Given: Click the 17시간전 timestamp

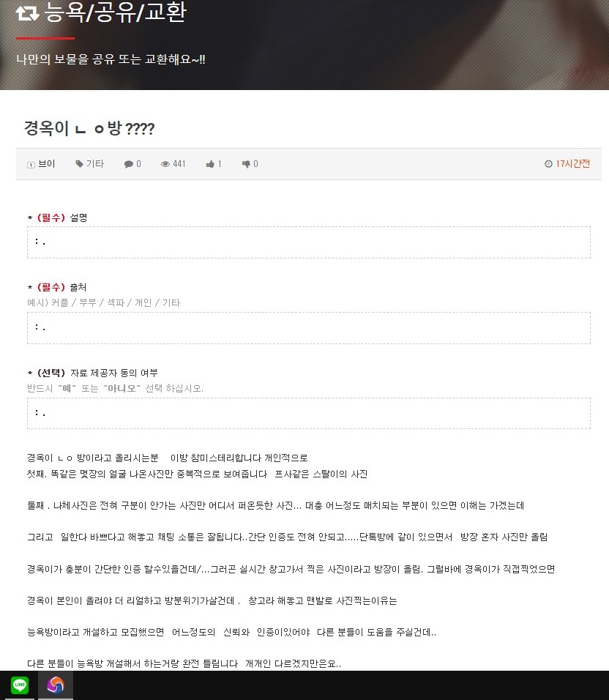Looking at the screenshot, I should point(572,164).
